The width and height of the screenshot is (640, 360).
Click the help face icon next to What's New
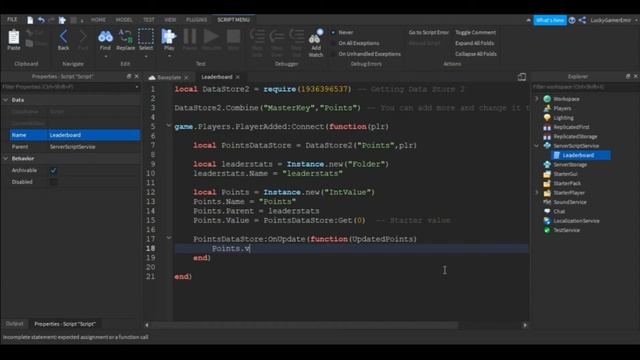point(572,20)
